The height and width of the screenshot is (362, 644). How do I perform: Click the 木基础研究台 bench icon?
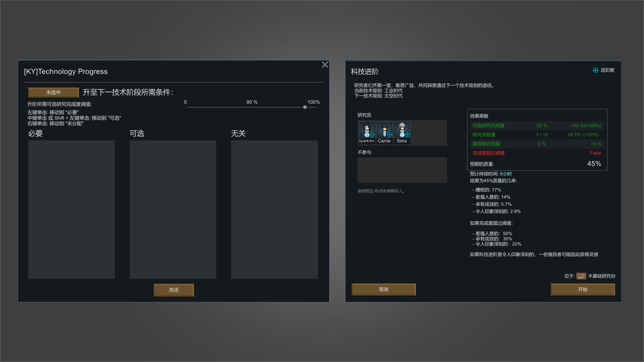(x=581, y=276)
